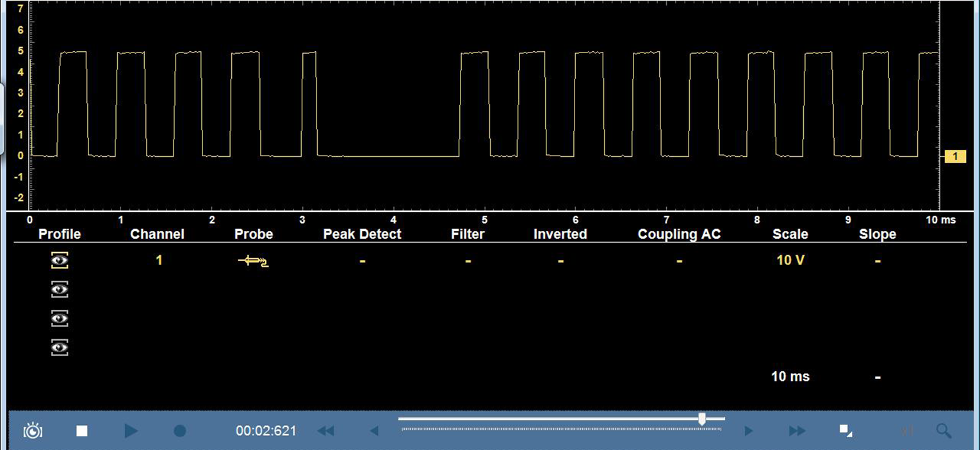980x450 pixels.
Task: Click the snapshot camera icon
Action: [x=33, y=431]
